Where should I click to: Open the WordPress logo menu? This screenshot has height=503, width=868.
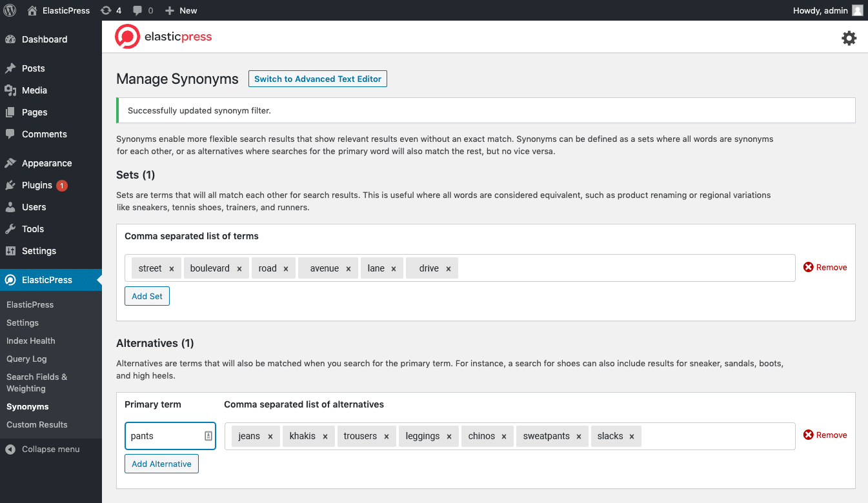[x=10, y=10]
